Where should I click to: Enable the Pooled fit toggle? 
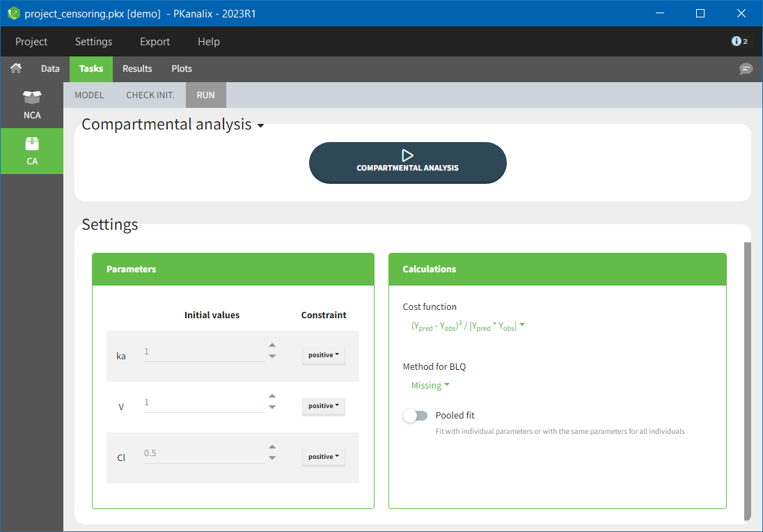coord(416,416)
